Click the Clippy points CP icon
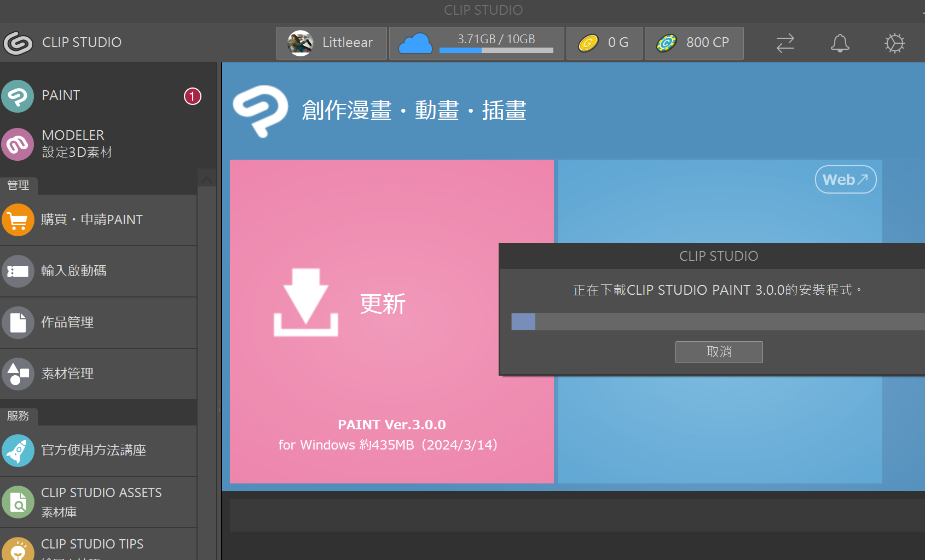The width and height of the screenshot is (925, 560). (667, 43)
